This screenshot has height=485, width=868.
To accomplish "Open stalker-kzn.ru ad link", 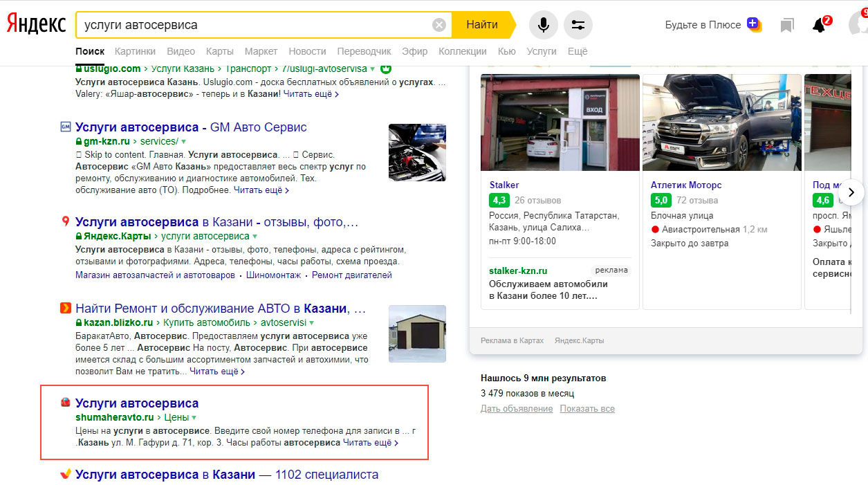I will tap(518, 271).
